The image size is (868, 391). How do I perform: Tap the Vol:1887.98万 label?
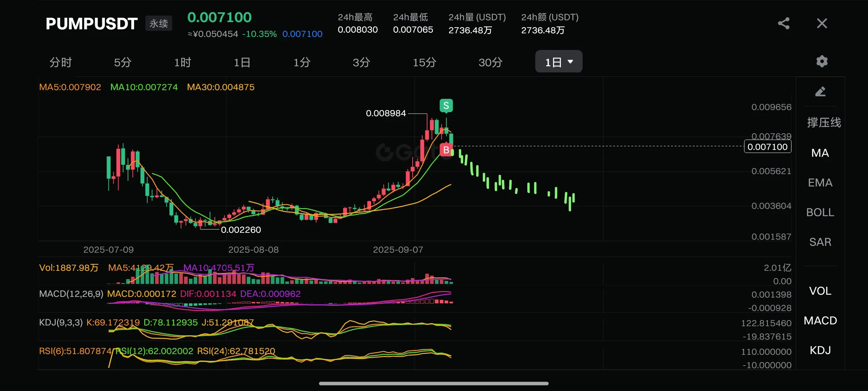click(69, 268)
